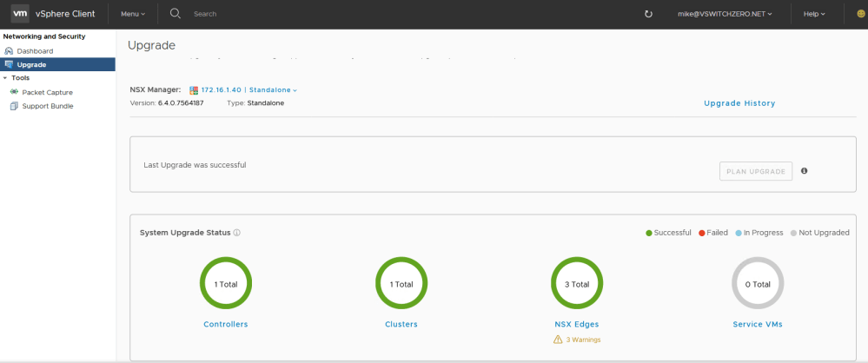Select Upgrade in the sidebar
Viewport: 868px width, 363px height.
click(57, 65)
